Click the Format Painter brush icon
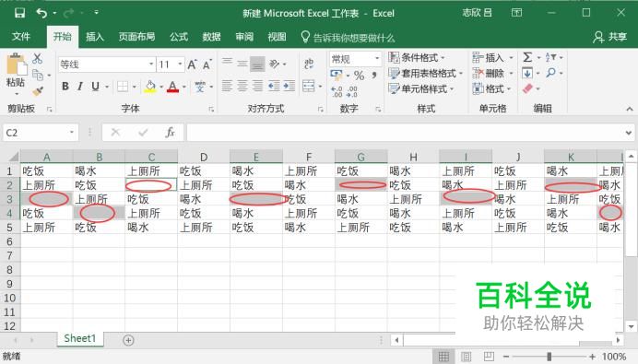 (38, 91)
